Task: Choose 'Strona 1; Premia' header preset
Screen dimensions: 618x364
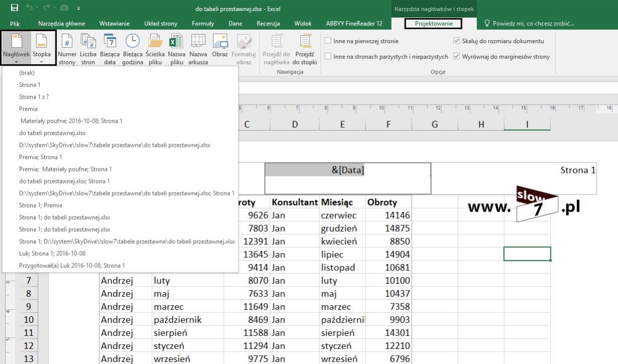Action: [120, 205]
